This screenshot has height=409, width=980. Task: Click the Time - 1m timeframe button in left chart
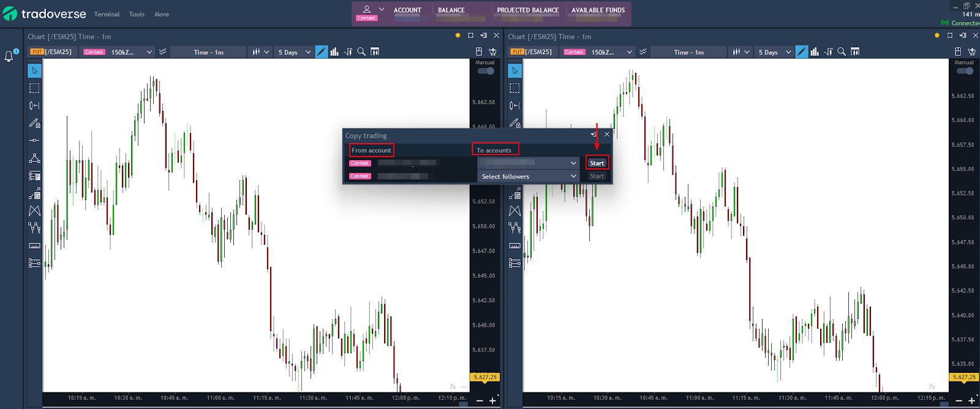click(208, 52)
